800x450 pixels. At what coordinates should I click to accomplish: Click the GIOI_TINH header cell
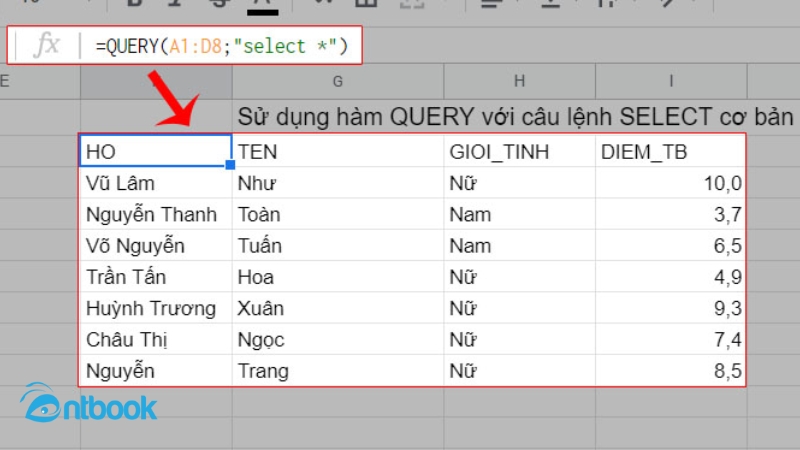[x=519, y=152]
